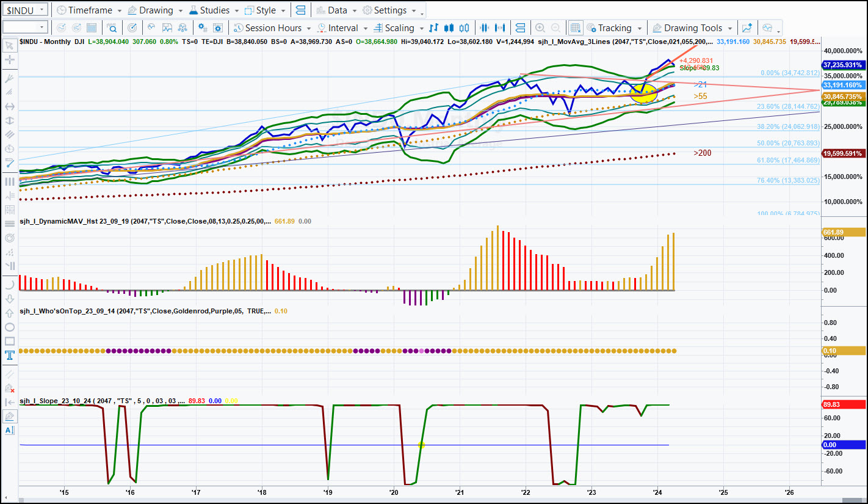Switch to OHLC bar chart style
Screen dimensions: 868x504
tap(434, 27)
